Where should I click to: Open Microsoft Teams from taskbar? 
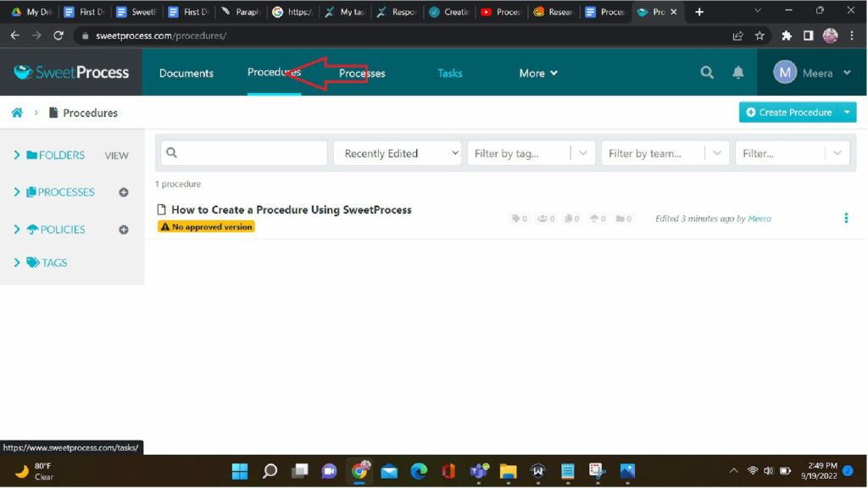(478, 471)
